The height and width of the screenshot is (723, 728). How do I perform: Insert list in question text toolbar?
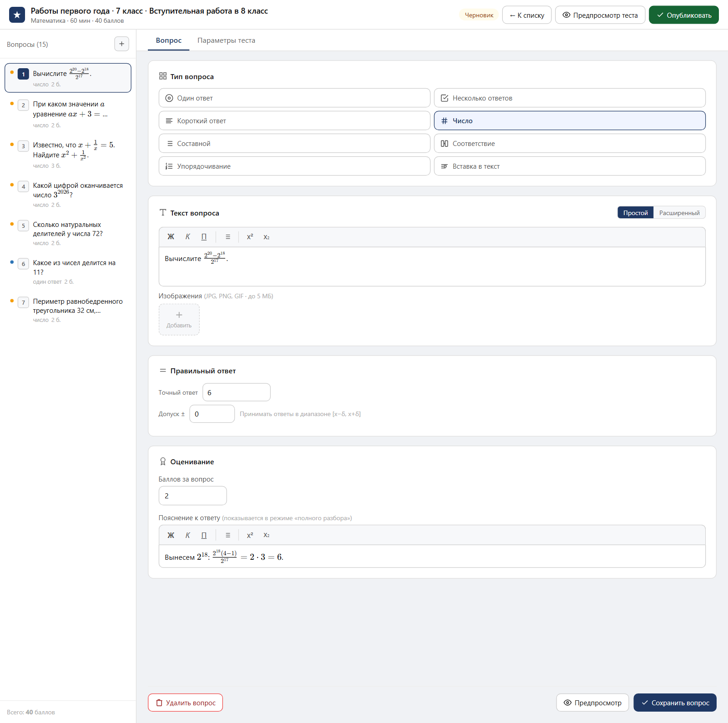pyautogui.click(x=228, y=237)
